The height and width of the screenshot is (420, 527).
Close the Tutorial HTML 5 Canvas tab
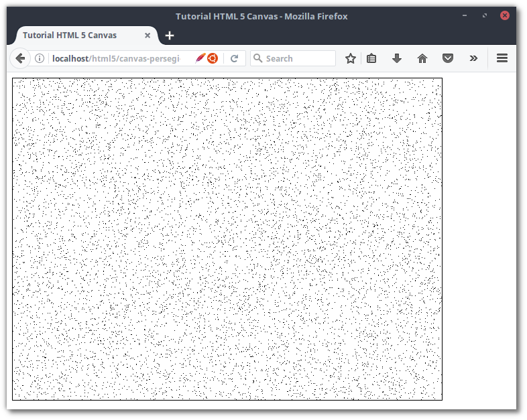click(148, 36)
